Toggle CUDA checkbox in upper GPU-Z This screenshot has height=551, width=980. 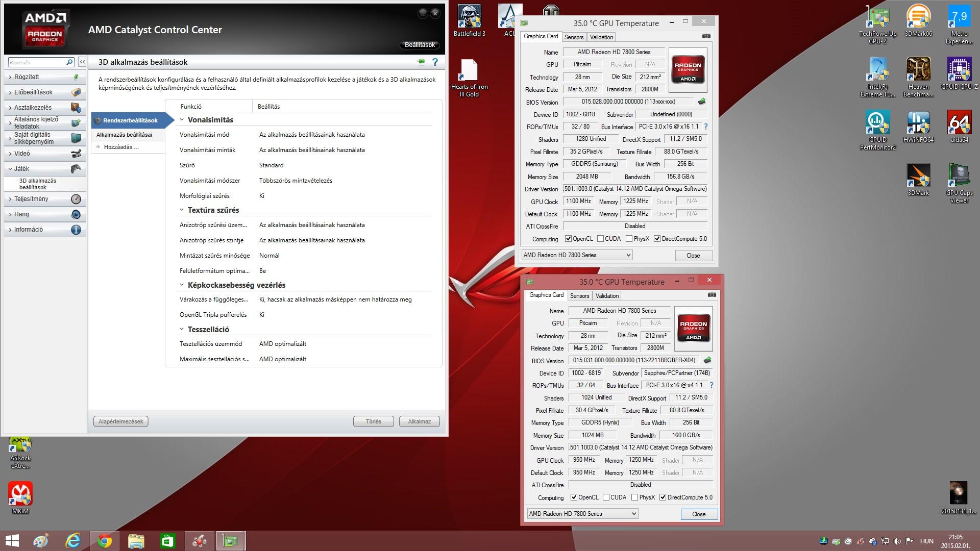[x=600, y=239]
